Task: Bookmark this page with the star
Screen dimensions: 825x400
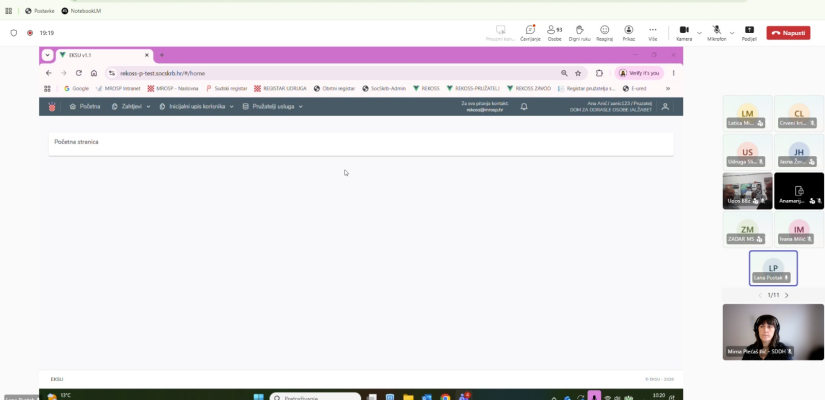Action: (x=578, y=73)
